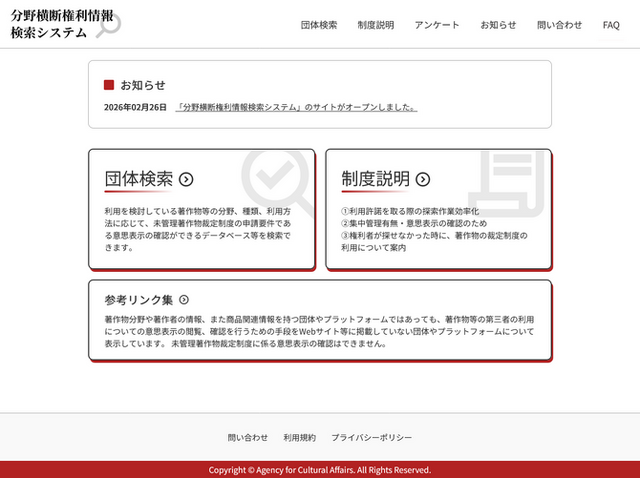Open the site launch announcement link
Viewport: 640px width, 478px height.
pyautogui.click(x=296, y=107)
